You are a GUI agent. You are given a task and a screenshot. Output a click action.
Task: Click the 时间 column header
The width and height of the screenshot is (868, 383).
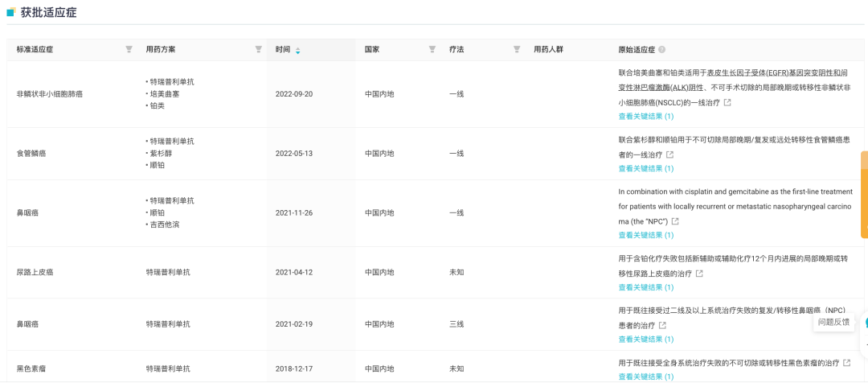(x=283, y=49)
